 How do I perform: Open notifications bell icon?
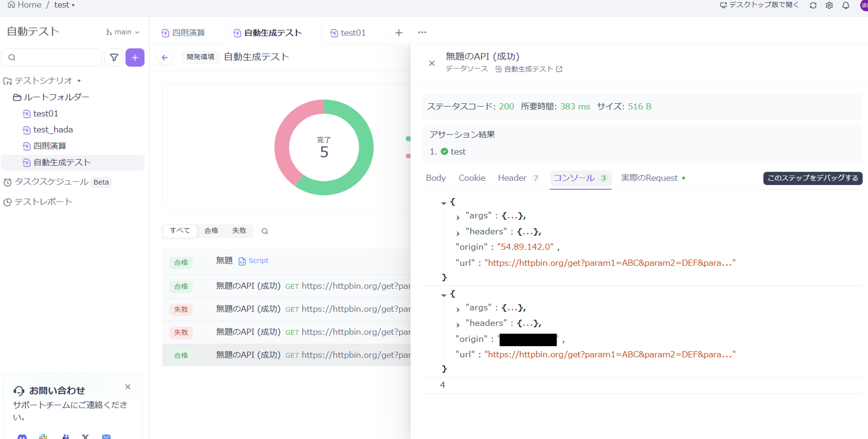(x=845, y=5)
